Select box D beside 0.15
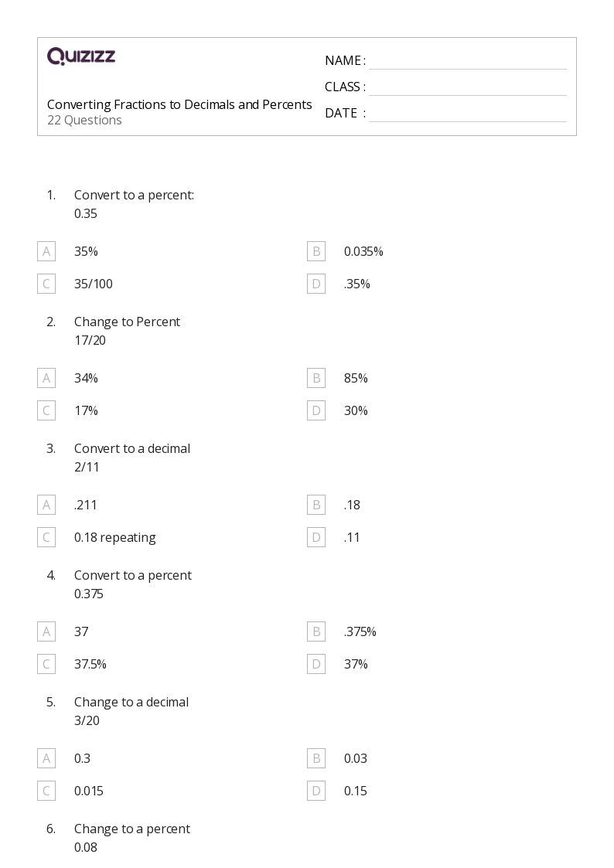 pyautogui.click(x=316, y=791)
